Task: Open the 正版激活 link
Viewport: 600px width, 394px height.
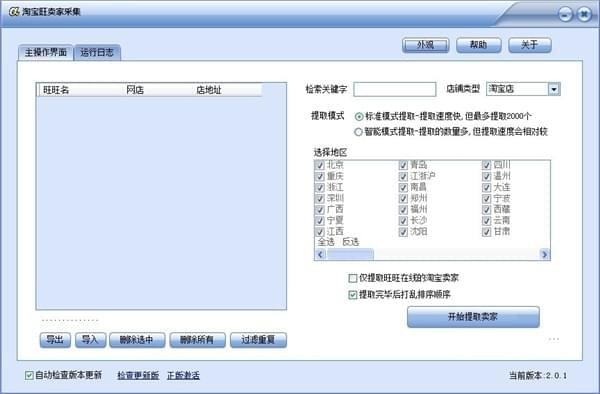Action: [x=183, y=376]
